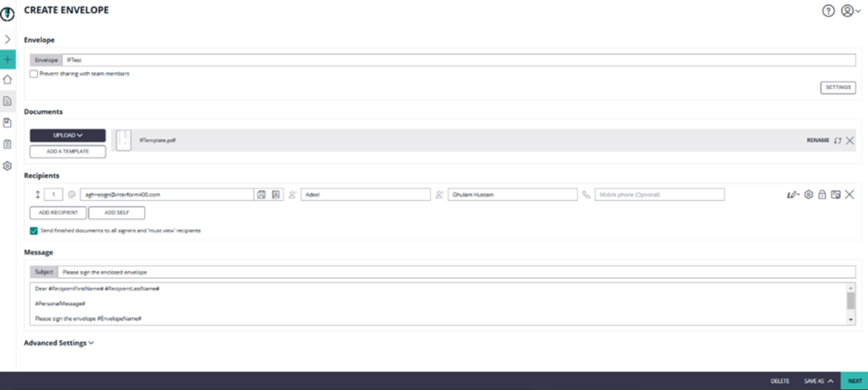The width and height of the screenshot is (868, 390).
Task: Click the Mobile phone input field
Action: [659, 195]
